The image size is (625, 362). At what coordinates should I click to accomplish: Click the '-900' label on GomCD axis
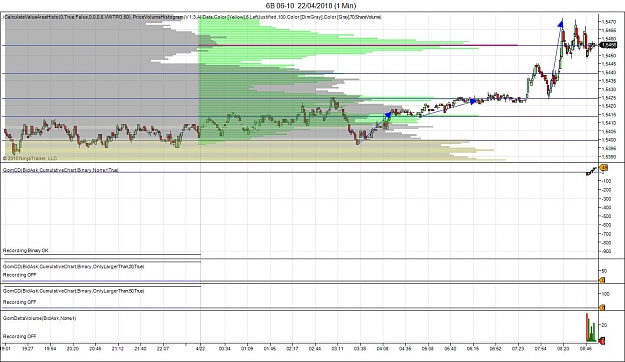click(x=607, y=251)
